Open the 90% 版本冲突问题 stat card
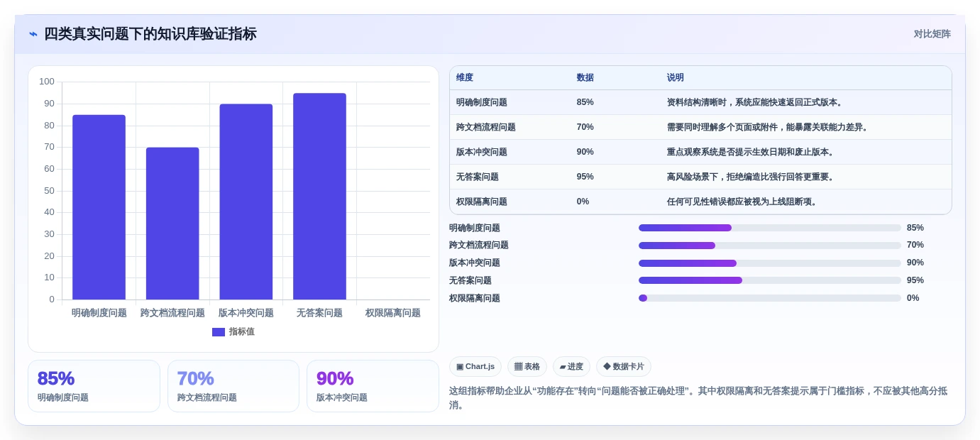Viewport: 980px width, 440px height. point(373,386)
